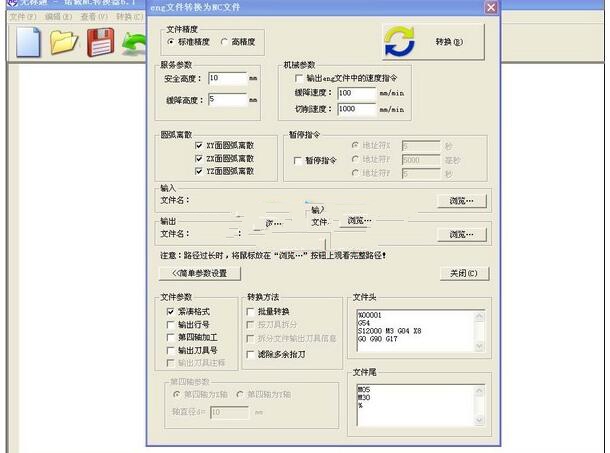
Task: Open the 编辑(E) menu in main window
Action: [59, 17]
